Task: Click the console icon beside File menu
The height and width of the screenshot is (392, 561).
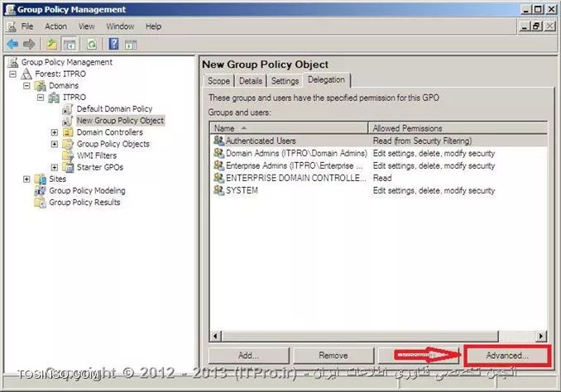Action: click(x=12, y=26)
